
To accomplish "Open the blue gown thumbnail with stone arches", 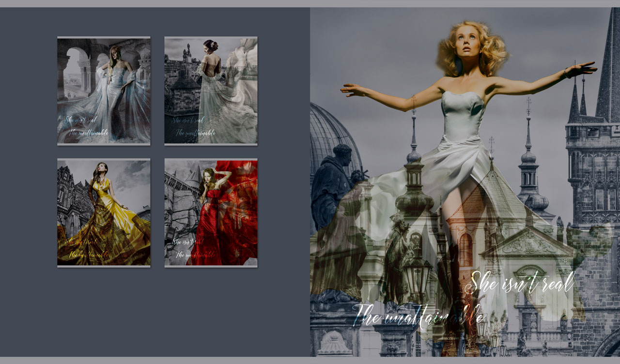I will coord(104,91).
